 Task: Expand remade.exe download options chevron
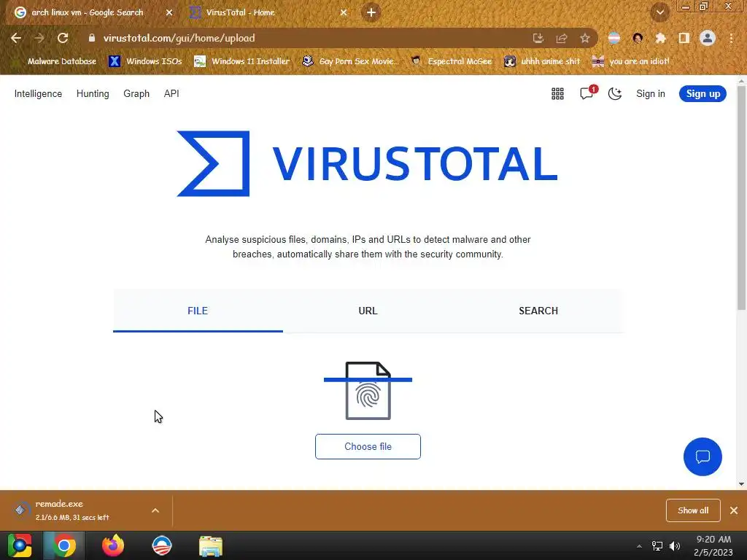pos(155,510)
